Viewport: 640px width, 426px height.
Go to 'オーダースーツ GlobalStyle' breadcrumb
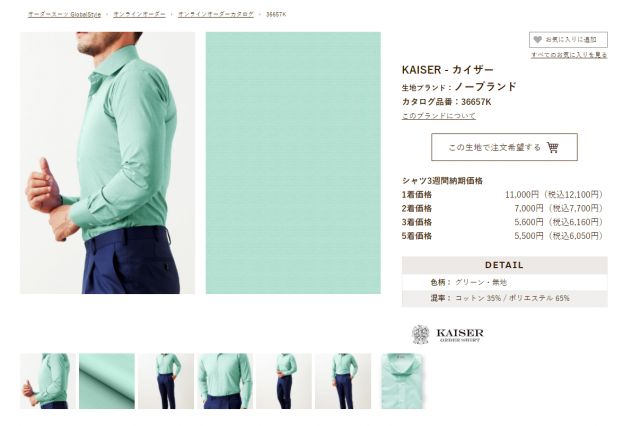(64, 14)
